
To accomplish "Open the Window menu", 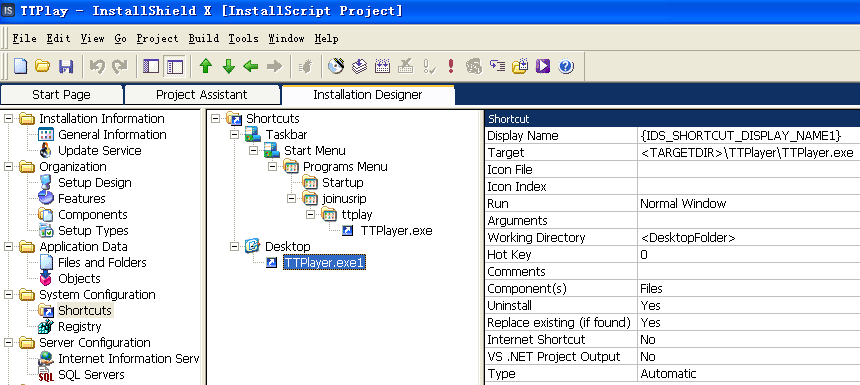I will (x=286, y=38).
